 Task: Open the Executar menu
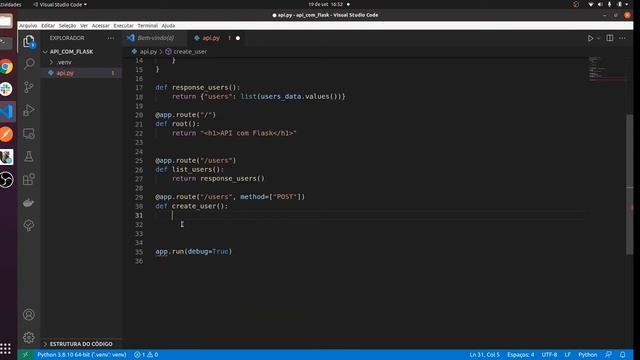[123, 26]
